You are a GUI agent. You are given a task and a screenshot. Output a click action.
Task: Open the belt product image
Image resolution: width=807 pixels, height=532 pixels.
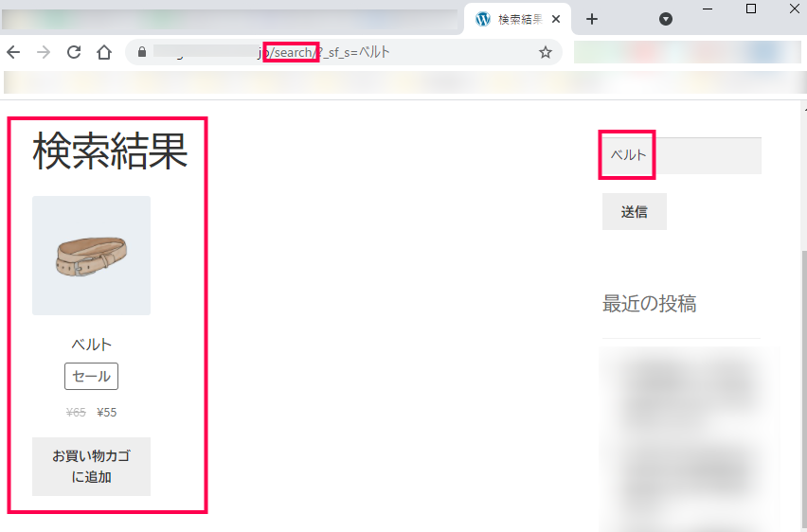(x=91, y=256)
